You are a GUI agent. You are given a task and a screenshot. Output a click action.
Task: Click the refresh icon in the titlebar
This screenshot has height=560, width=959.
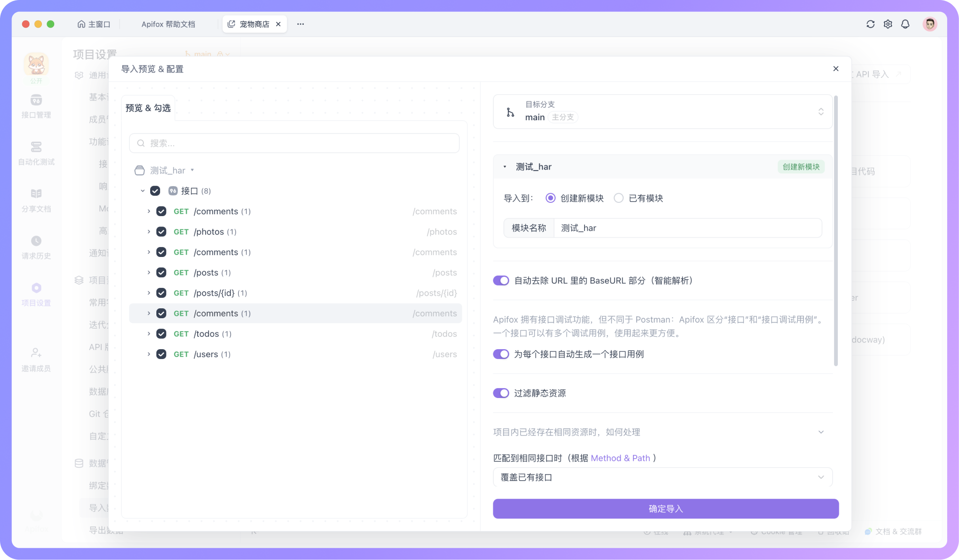[x=870, y=24]
